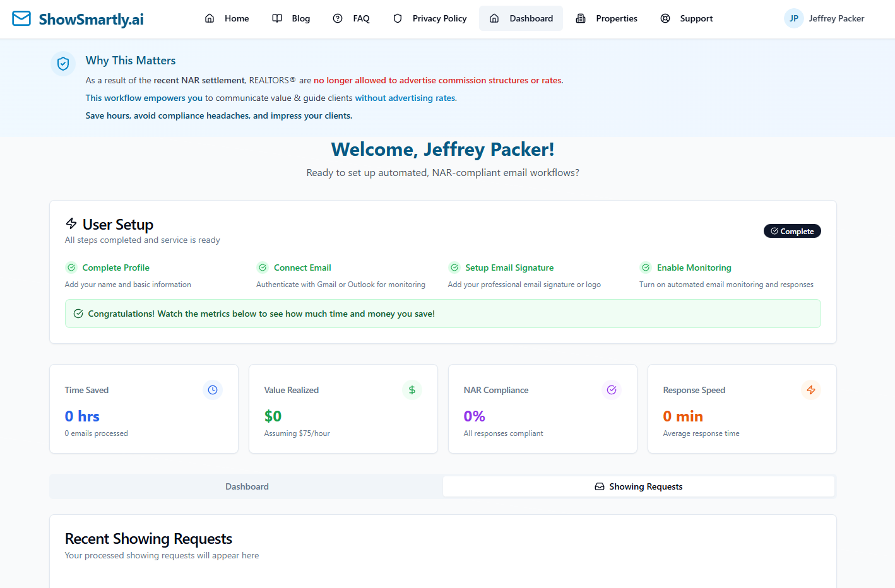895x588 pixels.
Task: Click the inbox icon on Showing Requests tab
Action: (x=600, y=486)
